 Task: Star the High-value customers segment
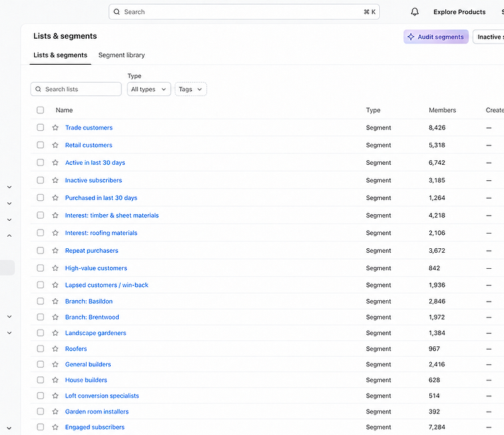click(x=55, y=268)
